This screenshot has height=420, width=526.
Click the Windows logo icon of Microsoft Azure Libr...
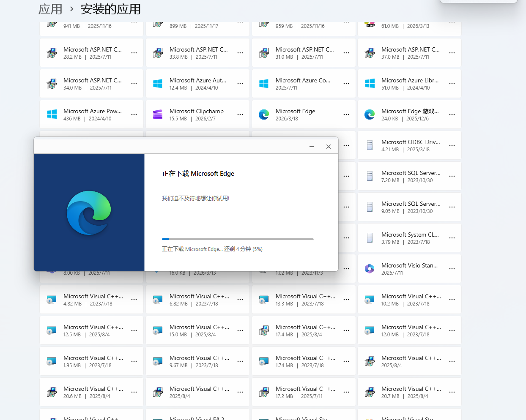coord(370,84)
